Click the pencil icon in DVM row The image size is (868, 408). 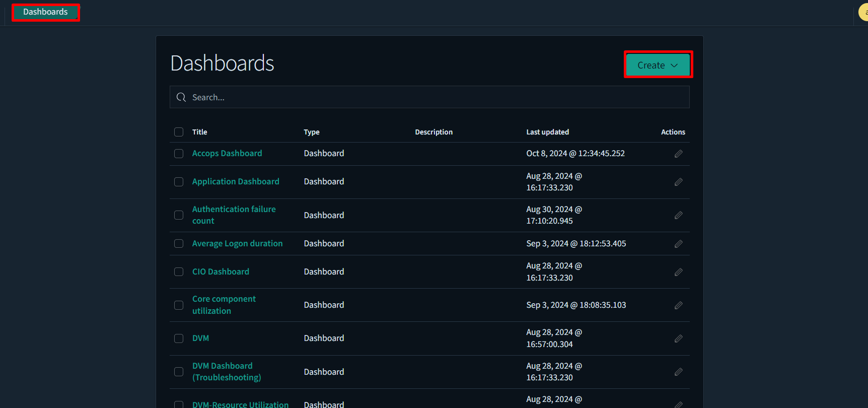[x=678, y=338]
